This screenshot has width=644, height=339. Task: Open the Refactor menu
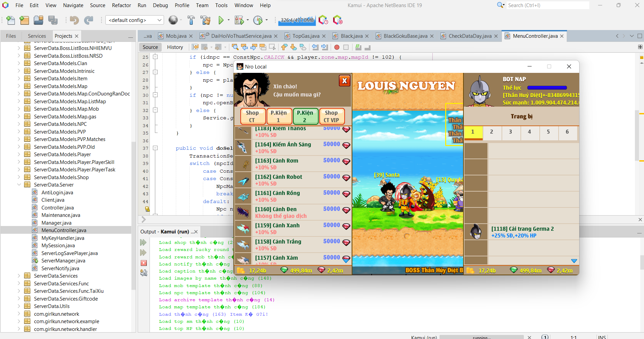pos(121,5)
